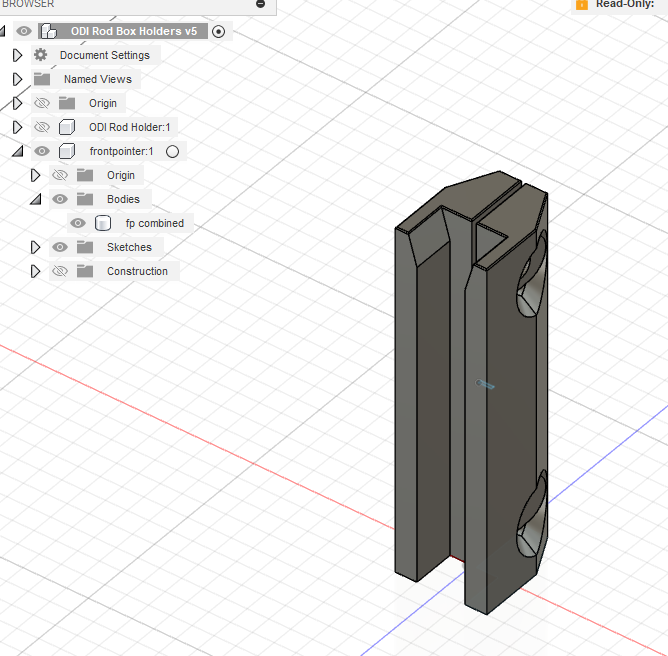The width and height of the screenshot is (668, 656).
Task: Hide the Bodies folder
Action: pyautogui.click(x=60, y=199)
